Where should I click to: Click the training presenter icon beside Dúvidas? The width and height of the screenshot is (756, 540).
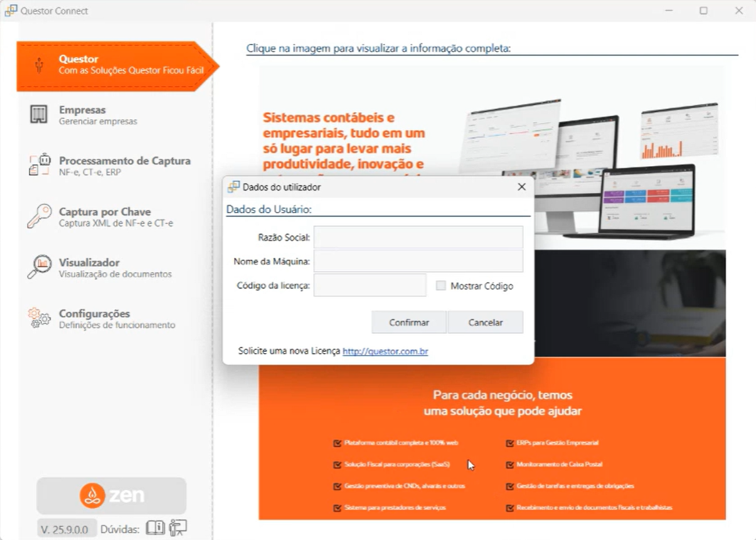tap(178, 528)
